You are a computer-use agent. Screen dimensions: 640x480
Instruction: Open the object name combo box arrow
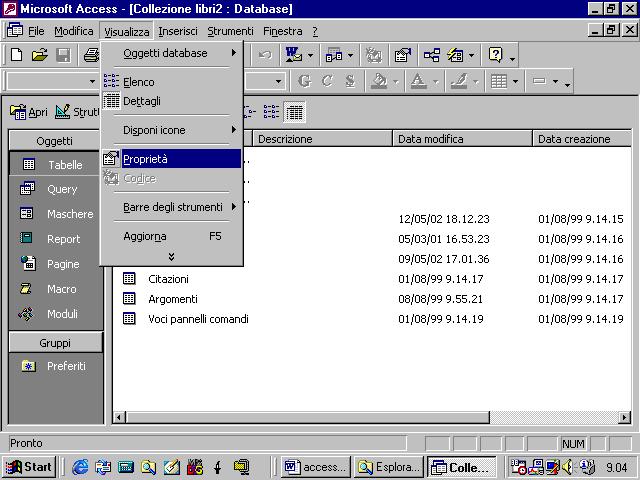92,82
